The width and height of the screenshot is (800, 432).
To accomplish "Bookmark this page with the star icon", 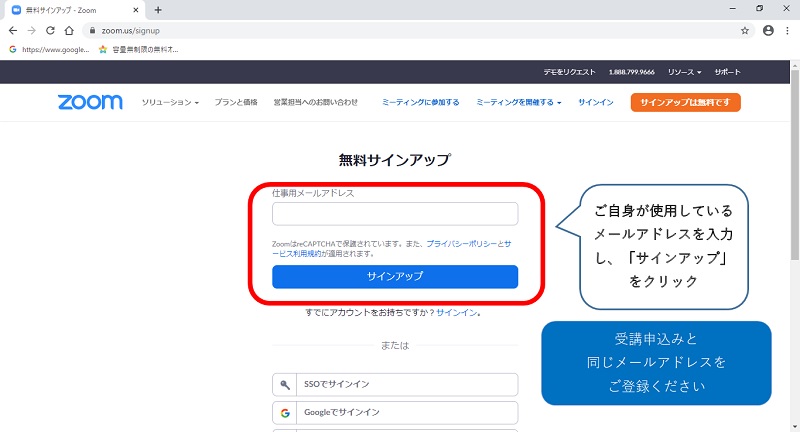I will click(x=745, y=31).
